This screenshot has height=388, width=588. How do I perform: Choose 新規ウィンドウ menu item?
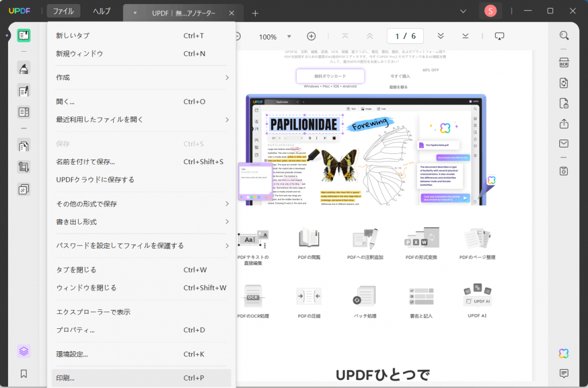pos(141,53)
